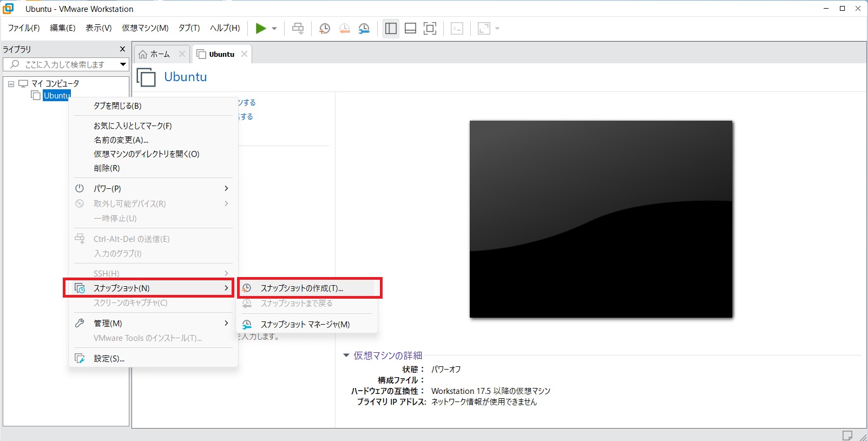Open the ヘルプ(H) menu

click(225, 28)
